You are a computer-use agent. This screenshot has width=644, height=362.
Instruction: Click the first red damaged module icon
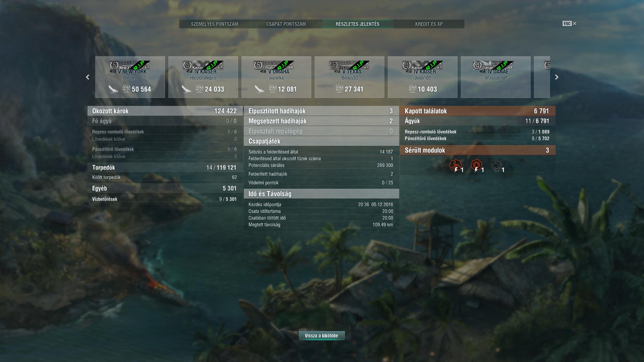click(455, 166)
